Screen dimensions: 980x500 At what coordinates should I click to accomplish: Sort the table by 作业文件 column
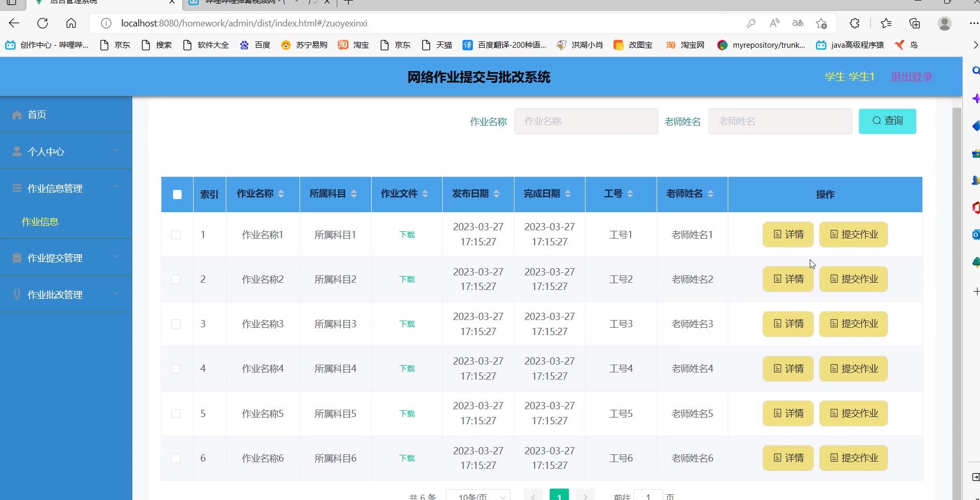425,194
